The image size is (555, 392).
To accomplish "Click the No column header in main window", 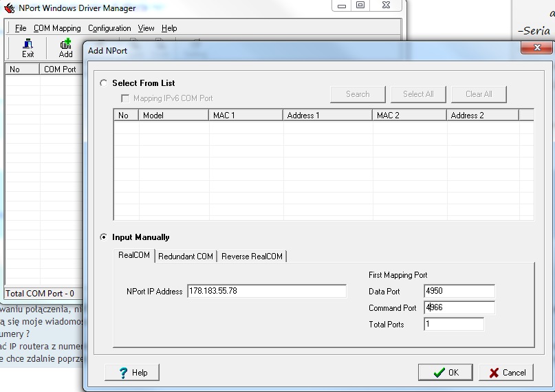I will (x=22, y=69).
